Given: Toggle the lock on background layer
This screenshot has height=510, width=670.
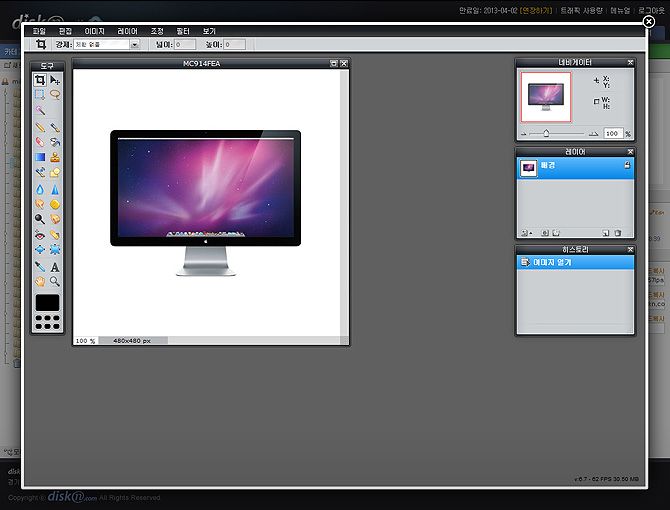Looking at the screenshot, I should (627, 165).
